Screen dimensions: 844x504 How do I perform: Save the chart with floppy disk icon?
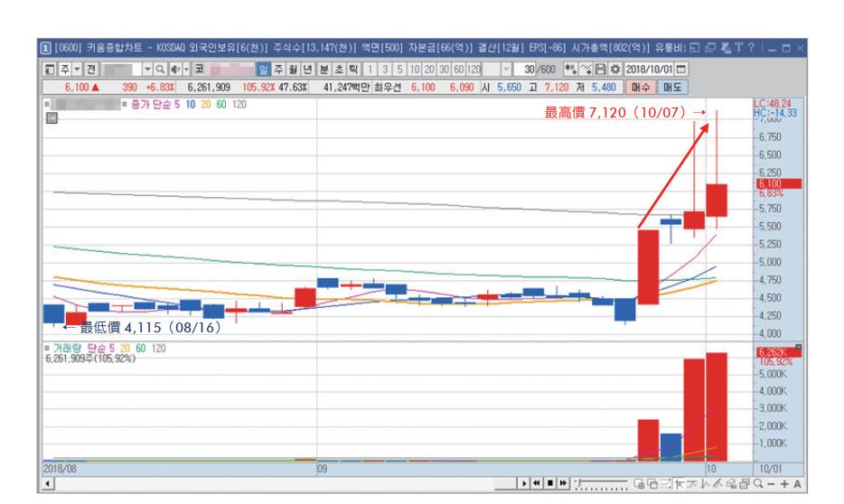click(x=601, y=70)
